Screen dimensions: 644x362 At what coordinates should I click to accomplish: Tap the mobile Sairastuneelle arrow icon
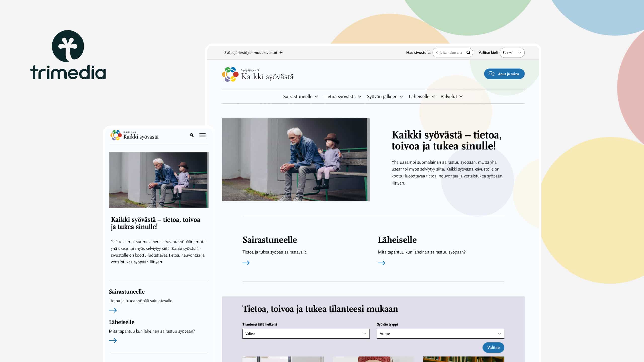[x=113, y=310]
